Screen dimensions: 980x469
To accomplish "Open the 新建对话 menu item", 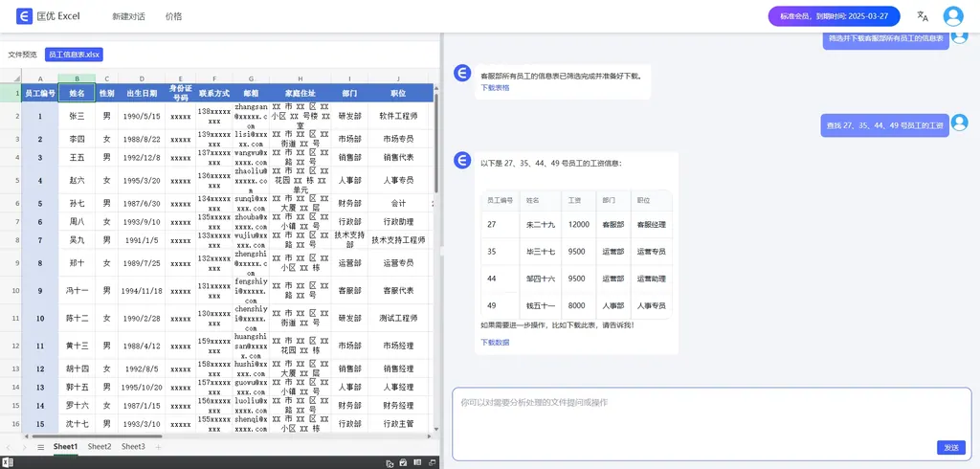I will pos(128,16).
